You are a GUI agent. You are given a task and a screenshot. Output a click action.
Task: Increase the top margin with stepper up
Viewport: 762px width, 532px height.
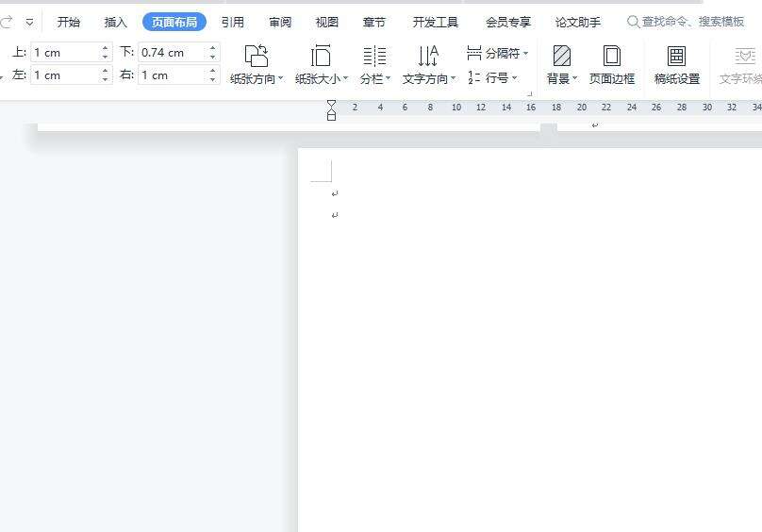click(x=106, y=48)
